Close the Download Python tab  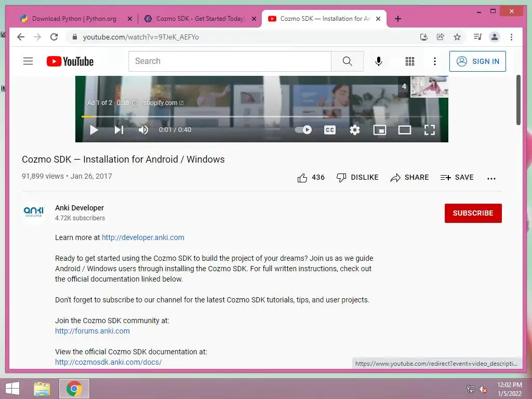129,19
